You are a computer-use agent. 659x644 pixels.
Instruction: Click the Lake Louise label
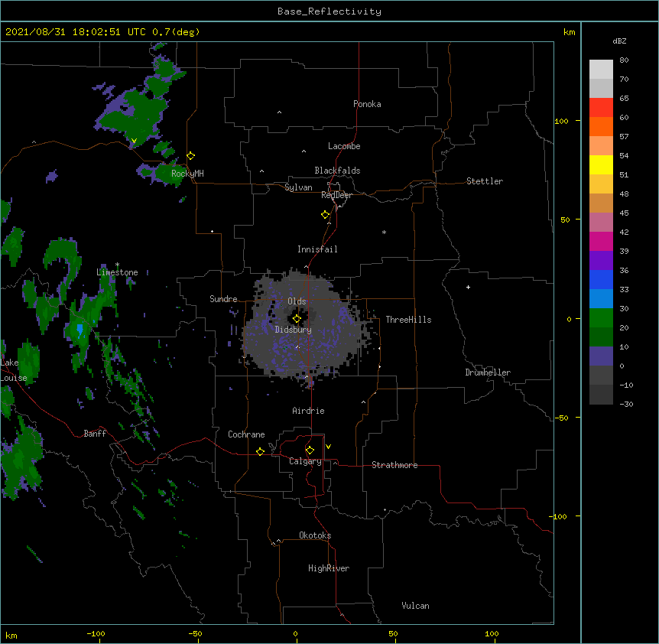pos(14,370)
